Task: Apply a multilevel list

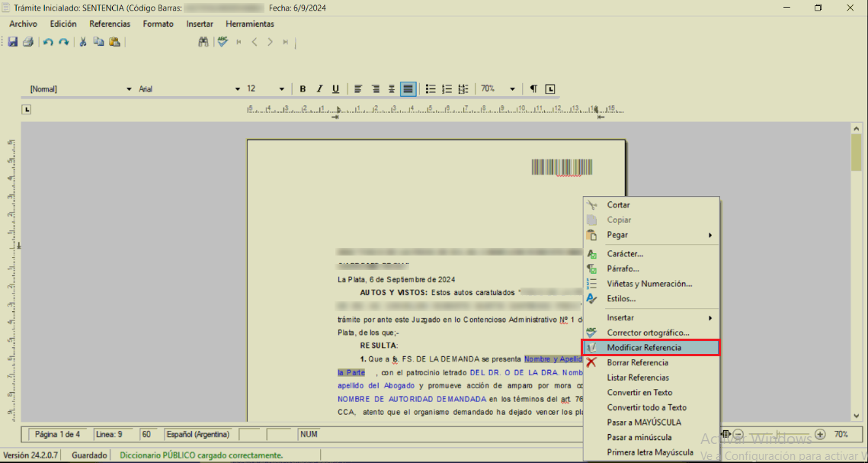Action: (464, 88)
